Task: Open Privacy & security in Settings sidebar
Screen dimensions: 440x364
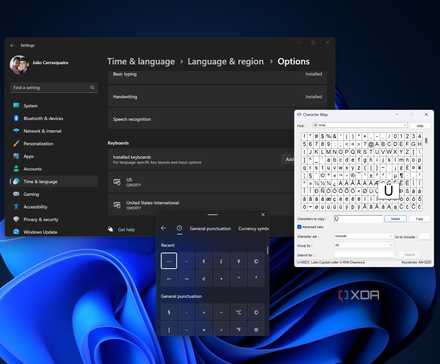Action: click(54, 219)
